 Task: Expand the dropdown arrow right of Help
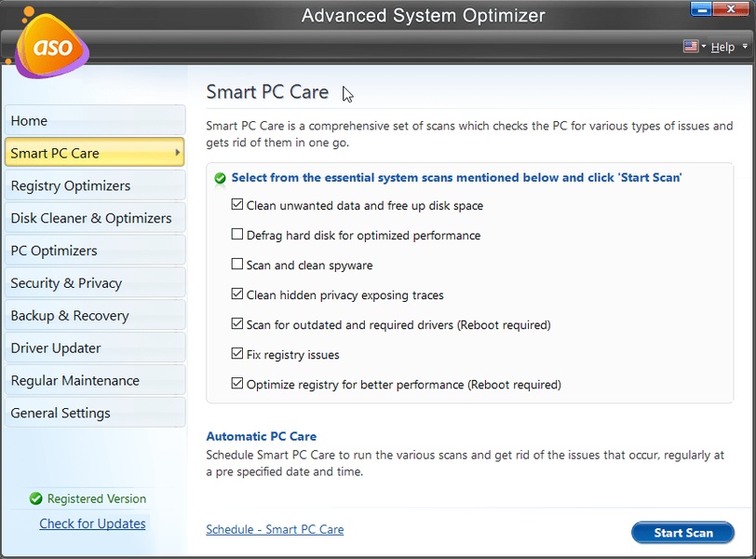click(x=745, y=47)
